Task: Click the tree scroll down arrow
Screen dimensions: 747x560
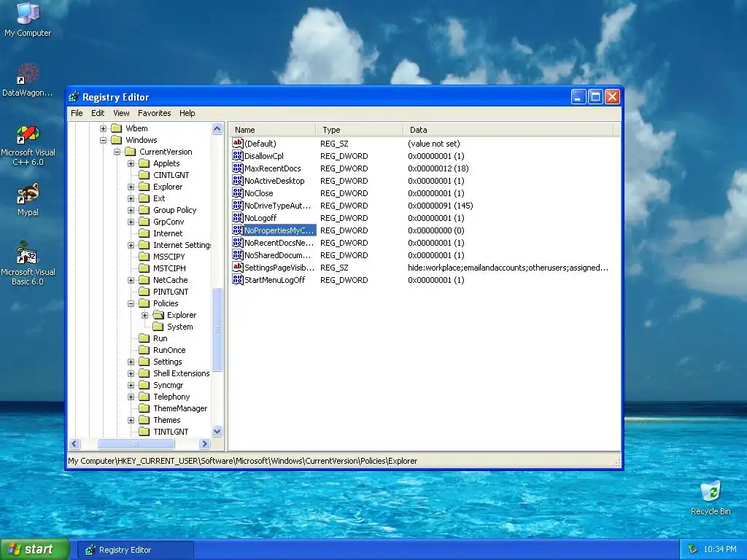Action: click(217, 432)
